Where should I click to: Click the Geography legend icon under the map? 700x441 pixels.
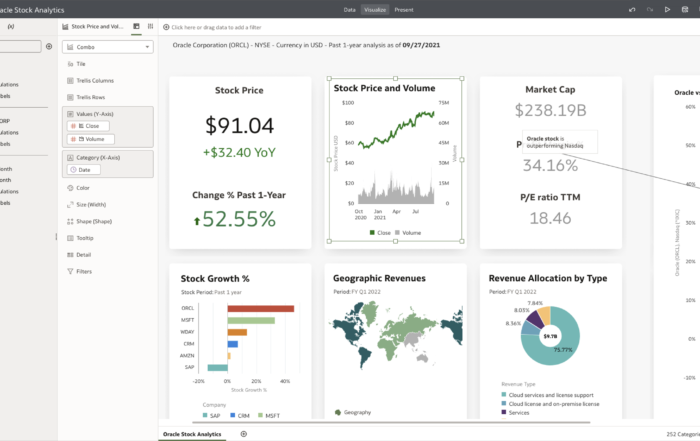pos(338,412)
